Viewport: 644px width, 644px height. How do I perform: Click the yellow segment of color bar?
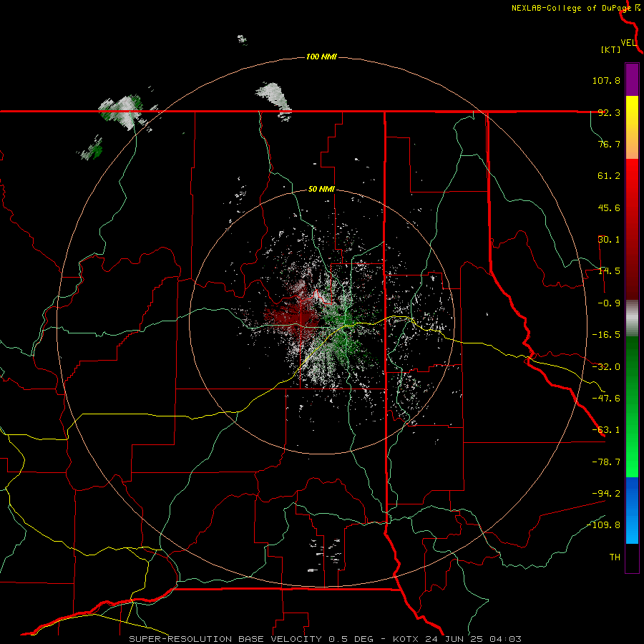(x=632, y=127)
